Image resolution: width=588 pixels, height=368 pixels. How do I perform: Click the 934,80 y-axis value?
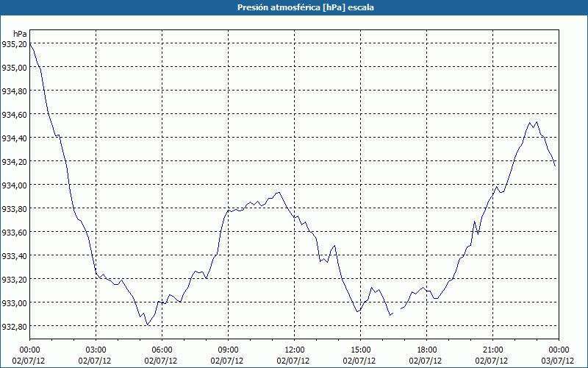tap(14, 91)
